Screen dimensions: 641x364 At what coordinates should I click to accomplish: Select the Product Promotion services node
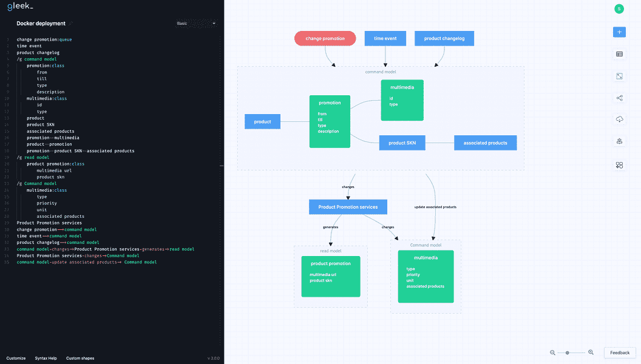click(x=348, y=206)
